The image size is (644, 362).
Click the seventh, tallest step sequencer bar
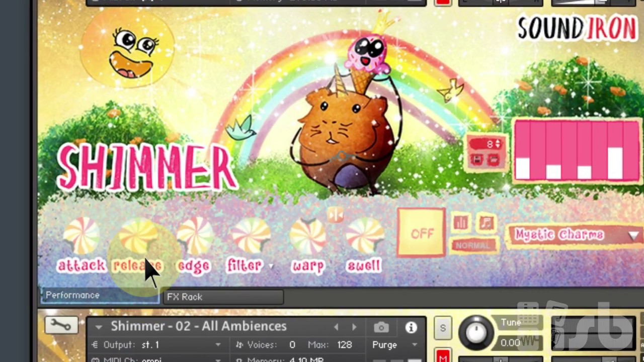615,150
